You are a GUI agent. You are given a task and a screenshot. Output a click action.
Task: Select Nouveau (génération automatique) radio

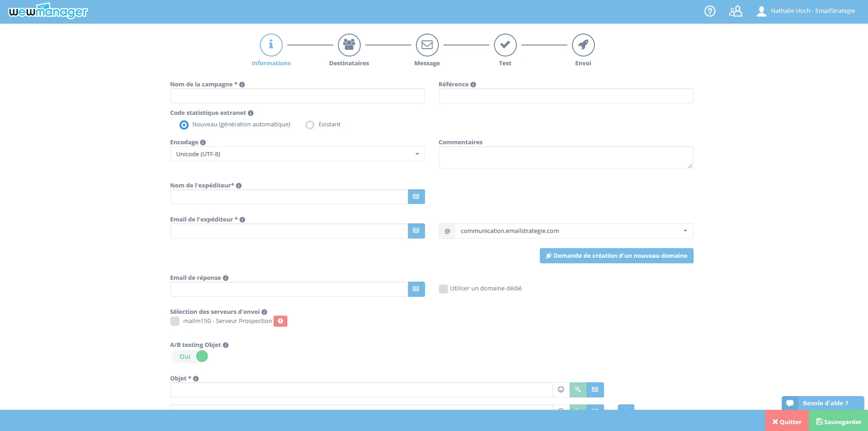point(184,125)
